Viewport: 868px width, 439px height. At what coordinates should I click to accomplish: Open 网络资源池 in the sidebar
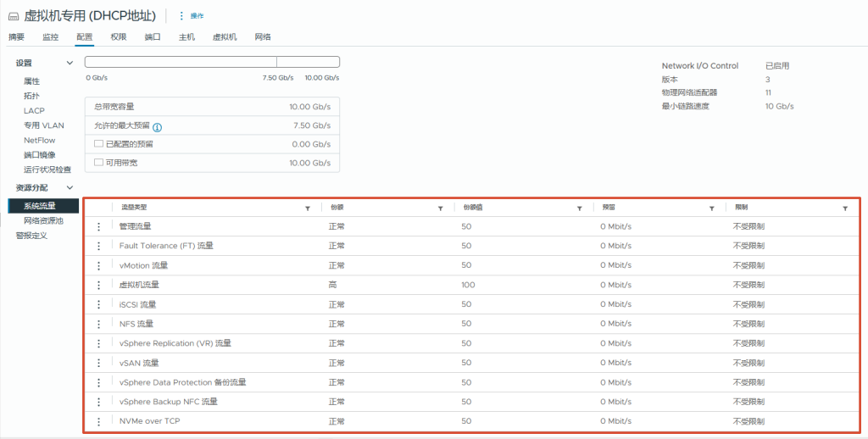43,220
